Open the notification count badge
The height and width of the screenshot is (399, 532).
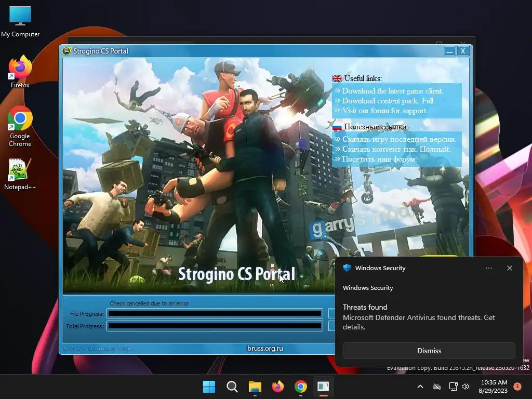517,387
